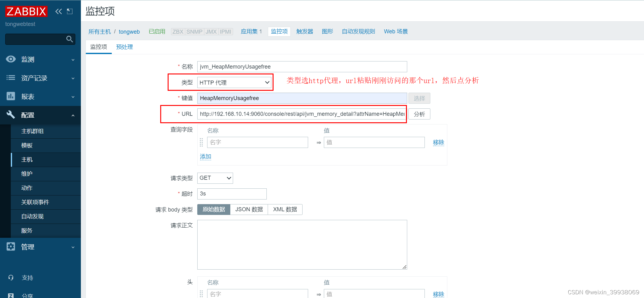644x298 pixels.
Task: Click 移除 link in 查询字段 row
Action: coord(438,142)
